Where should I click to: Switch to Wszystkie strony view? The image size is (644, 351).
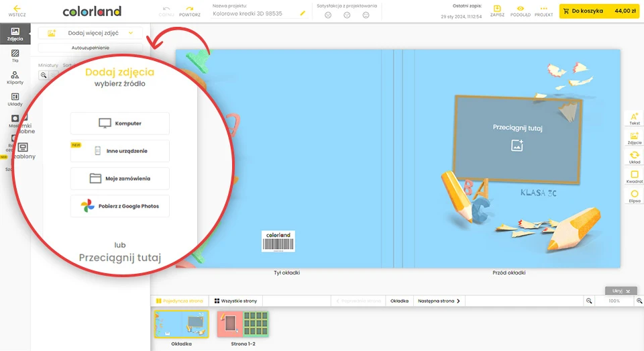235,301
